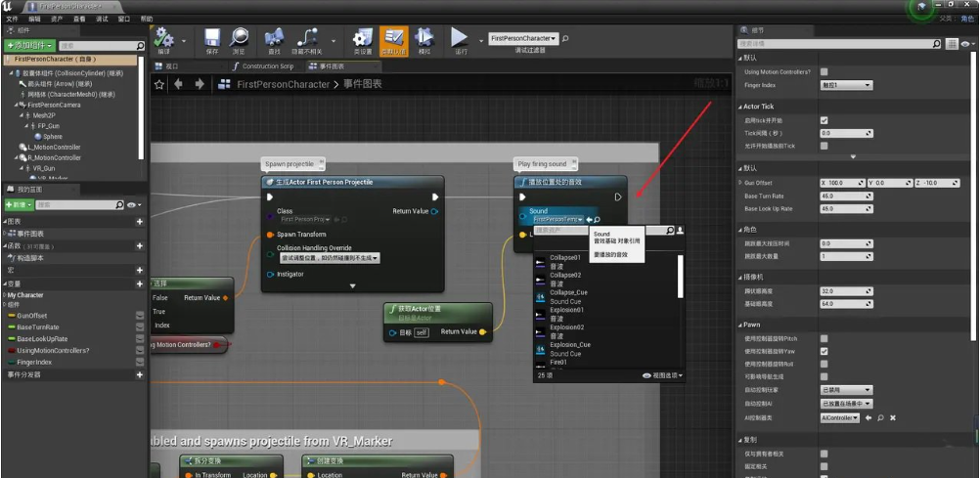Open 视图选项 in asset picker
980x478 pixels.
pos(662,375)
